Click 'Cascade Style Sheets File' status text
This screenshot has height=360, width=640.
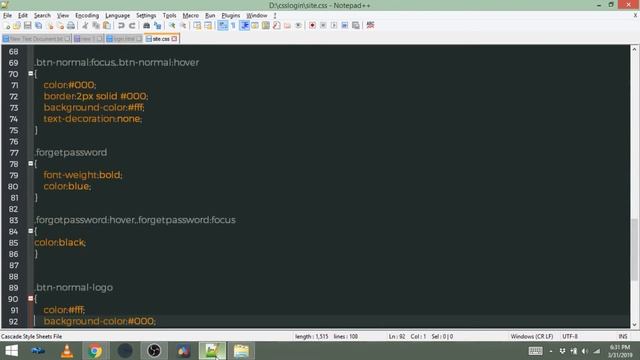[x=31, y=336]
